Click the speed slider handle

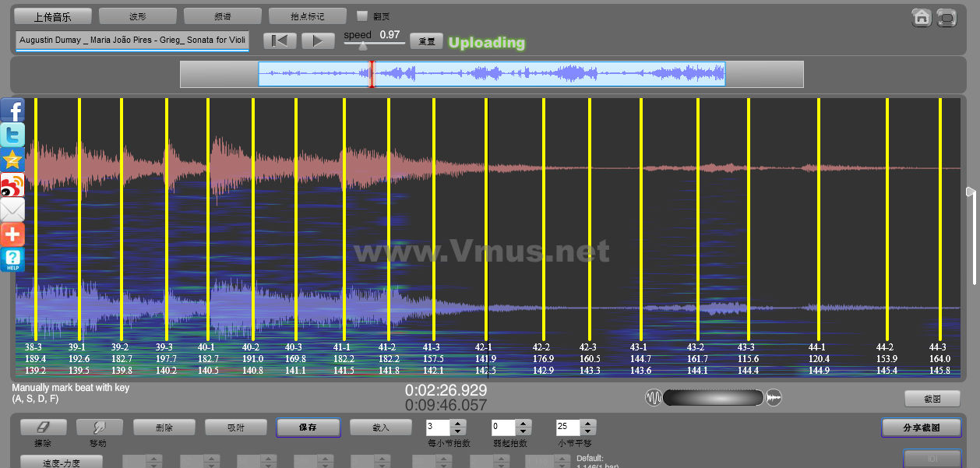click(x=363, y=47)
